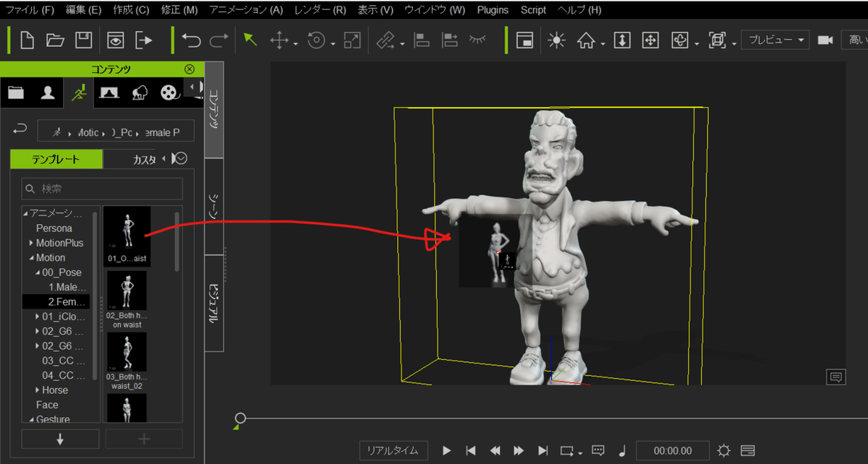868x464 pixels.
Task: Redo the undone action
Action: pyautogui.click(x=218, y=40)
